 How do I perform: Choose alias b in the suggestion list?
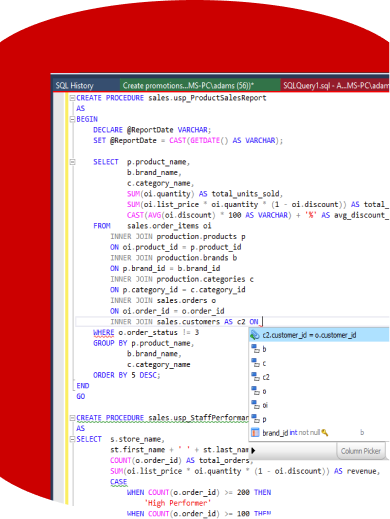pos(264,349)
